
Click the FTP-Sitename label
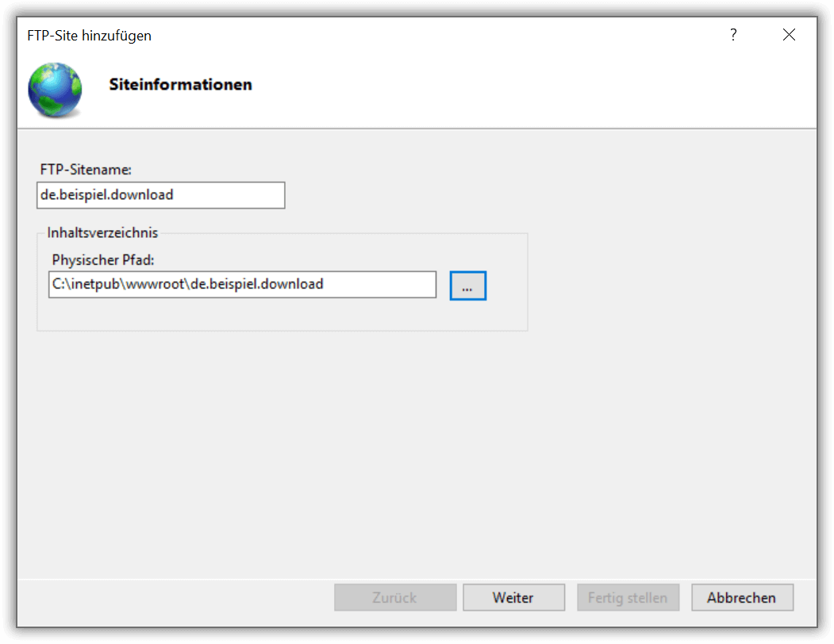coord(86,170)
